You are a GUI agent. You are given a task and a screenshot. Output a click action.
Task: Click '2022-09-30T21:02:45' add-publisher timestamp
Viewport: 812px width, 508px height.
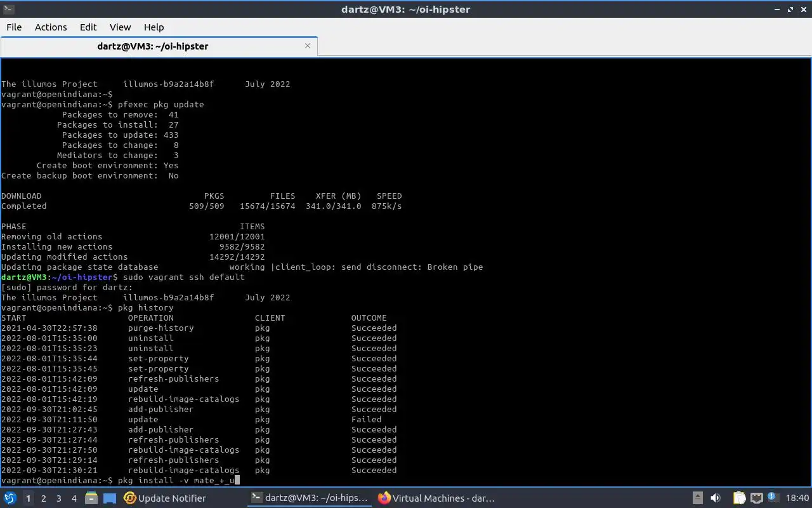point(49,409)
